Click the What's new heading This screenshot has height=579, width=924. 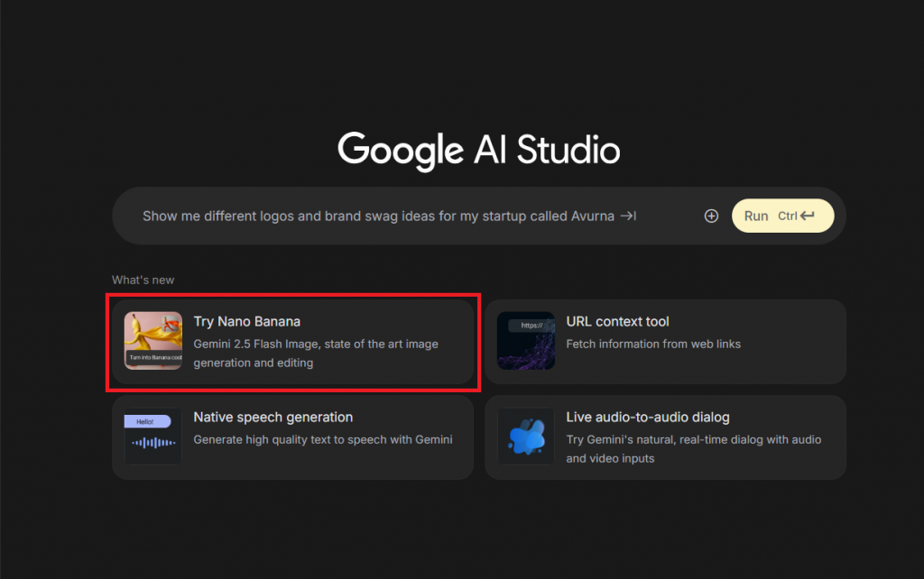[143, 280]
